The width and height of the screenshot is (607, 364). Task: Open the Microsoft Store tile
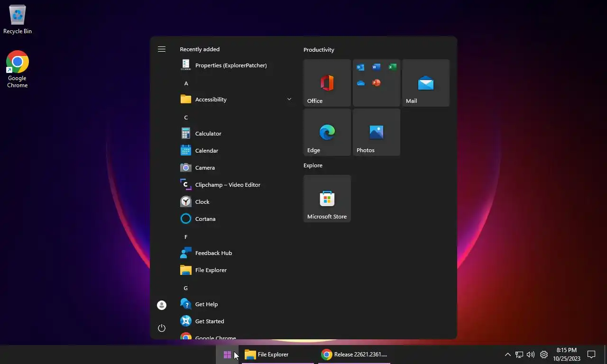(327, 199)
